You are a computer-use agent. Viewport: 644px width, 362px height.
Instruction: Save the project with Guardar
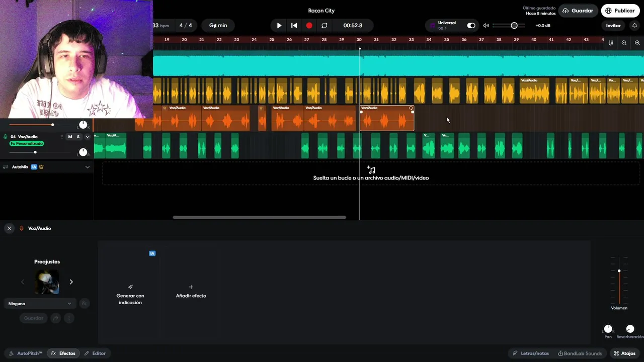pos(578,11)
